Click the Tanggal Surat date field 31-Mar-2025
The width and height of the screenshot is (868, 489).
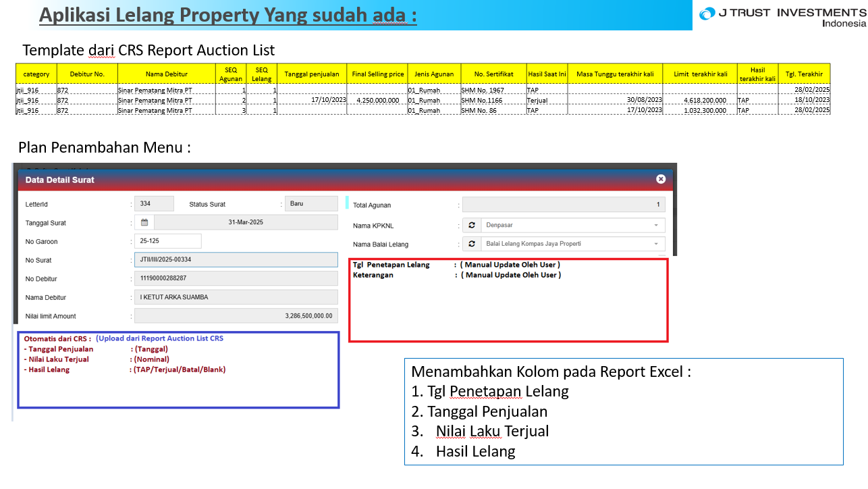coord(245,222)
